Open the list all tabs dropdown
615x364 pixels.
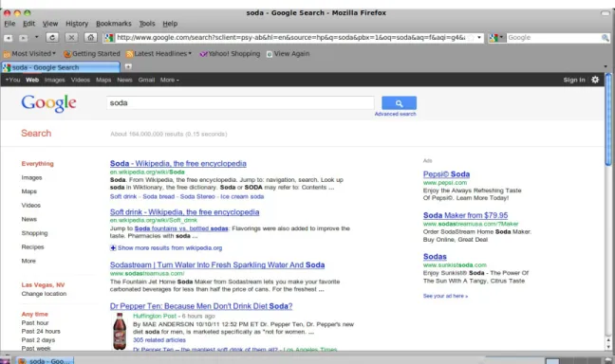[606, 66]
